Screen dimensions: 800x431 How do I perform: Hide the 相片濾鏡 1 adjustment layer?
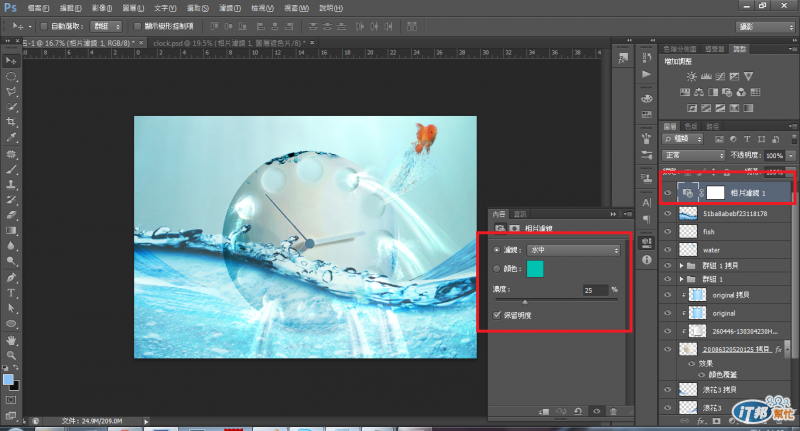click(x=667, y=193)
